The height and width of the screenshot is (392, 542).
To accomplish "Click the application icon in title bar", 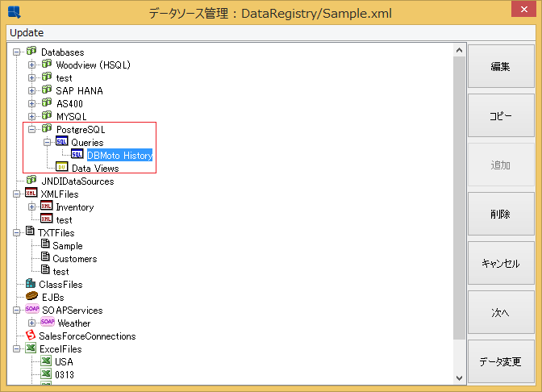I will coord(15,12).
